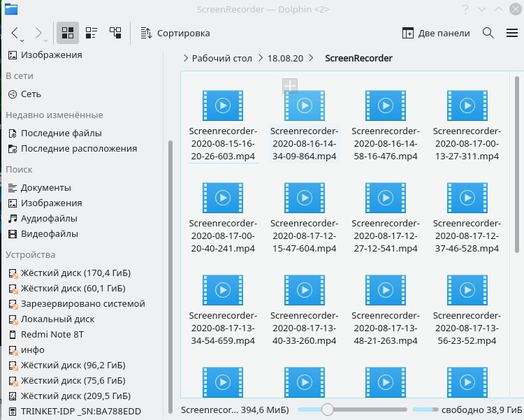
Task: Open Жёсткий диск (170,4 ГиБ) device
Action: tap(69, 273)
